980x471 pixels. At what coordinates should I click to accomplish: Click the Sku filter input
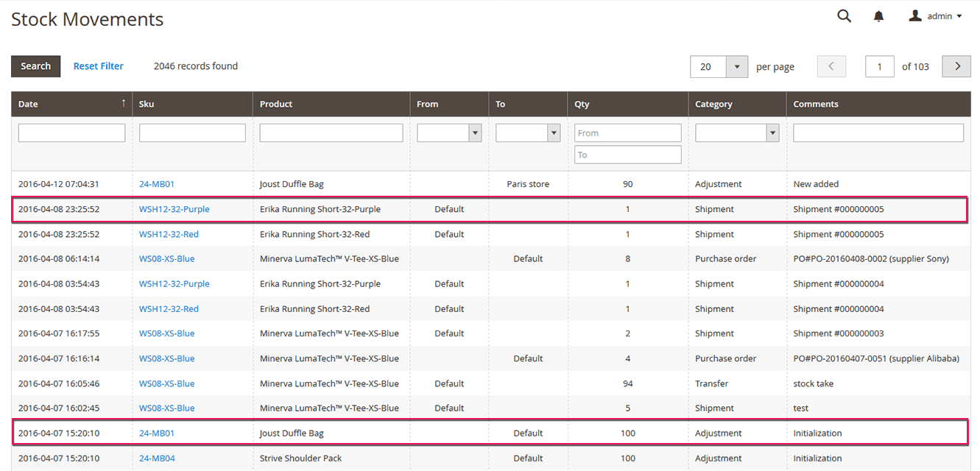[x=192, y=132]
